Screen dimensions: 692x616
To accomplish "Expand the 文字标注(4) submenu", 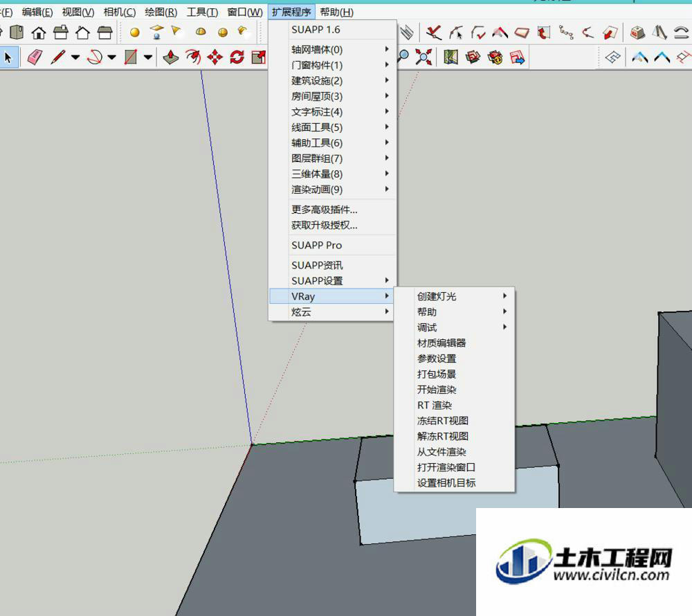I will (332, 111).
